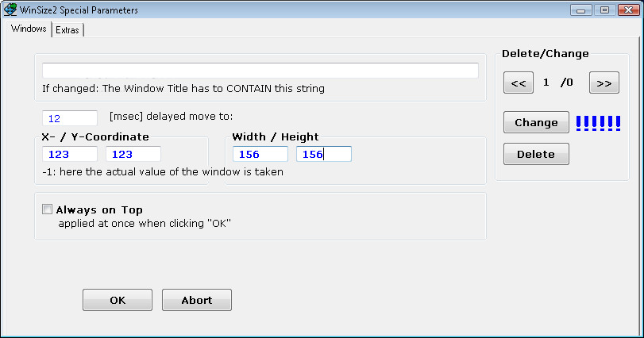Go to next entry with >> button
Image resolution: width=644 pixels, height=338 pixels.
coord(604,83)
